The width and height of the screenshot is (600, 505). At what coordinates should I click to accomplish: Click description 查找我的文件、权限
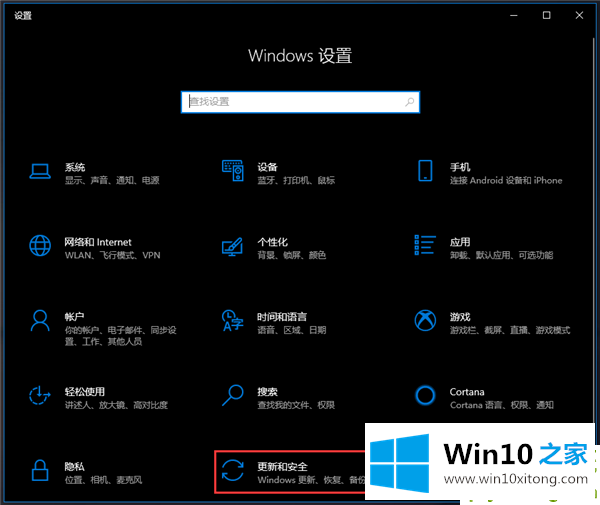click(x=296, y=405)
